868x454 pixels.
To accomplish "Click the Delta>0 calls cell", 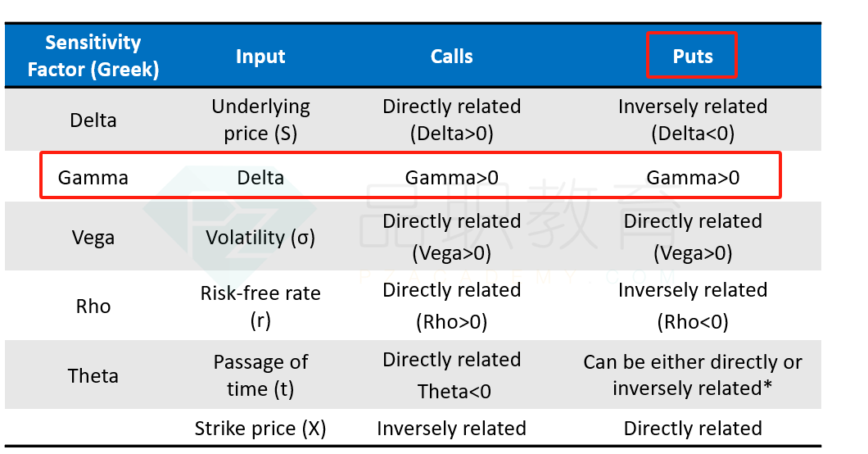I will (x=452, y=120).
